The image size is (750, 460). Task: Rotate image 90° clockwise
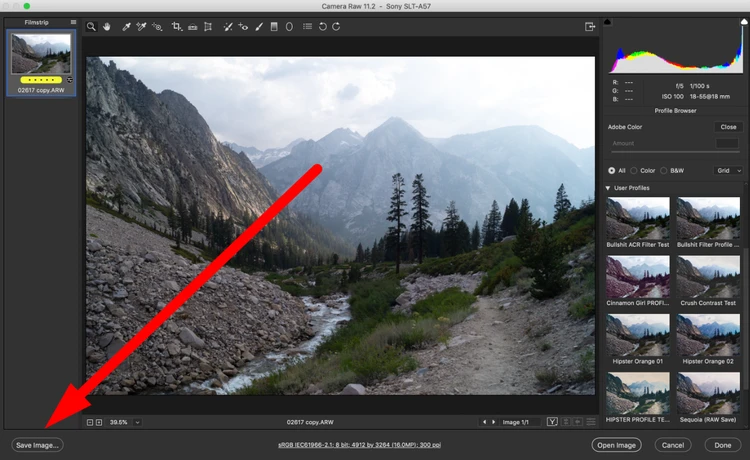(x=336, y=27)
